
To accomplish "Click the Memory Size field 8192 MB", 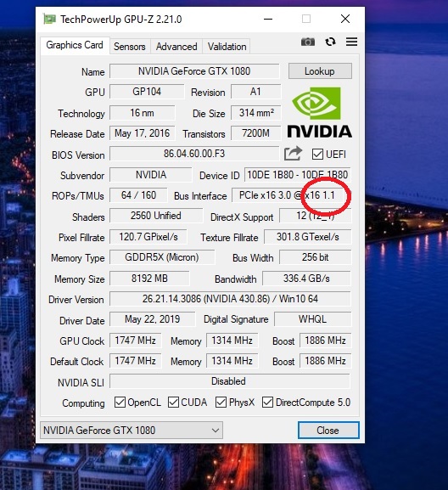I will coord(149,279).
